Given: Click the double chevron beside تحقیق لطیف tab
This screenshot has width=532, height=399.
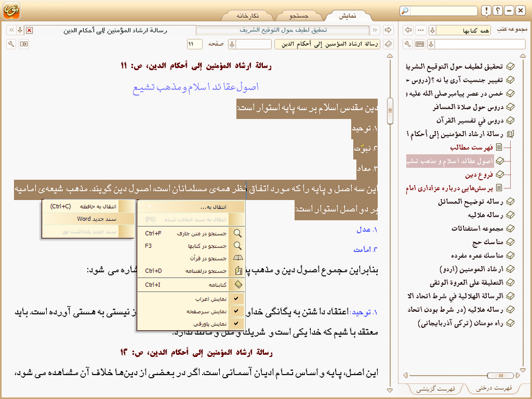Looking at the screenshot, I should (375, 30).
